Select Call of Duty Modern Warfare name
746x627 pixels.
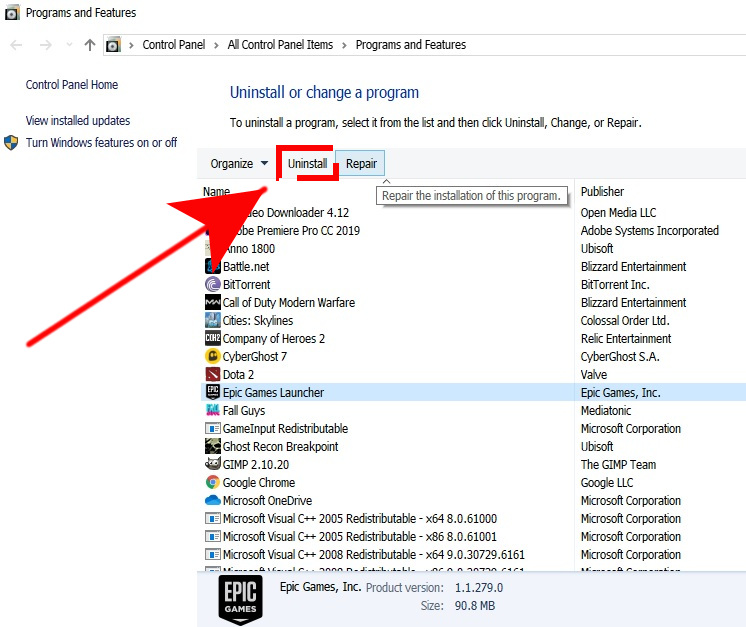pyautogui.click(x=289, y=303)
